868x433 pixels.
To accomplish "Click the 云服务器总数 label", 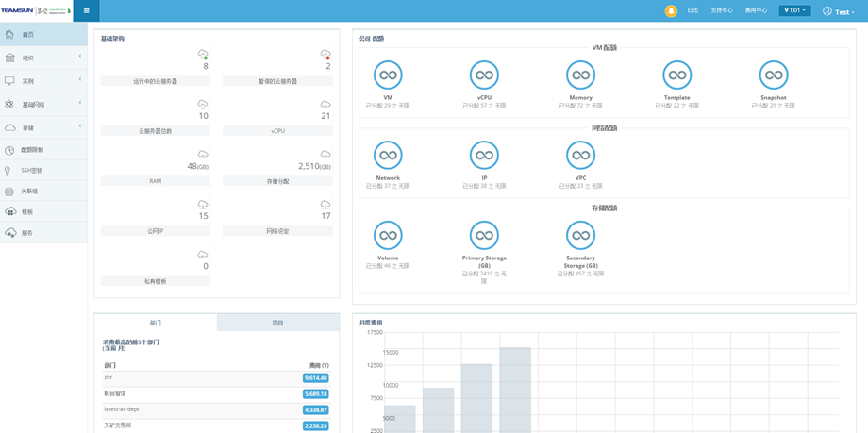I will tap(156, 131).
